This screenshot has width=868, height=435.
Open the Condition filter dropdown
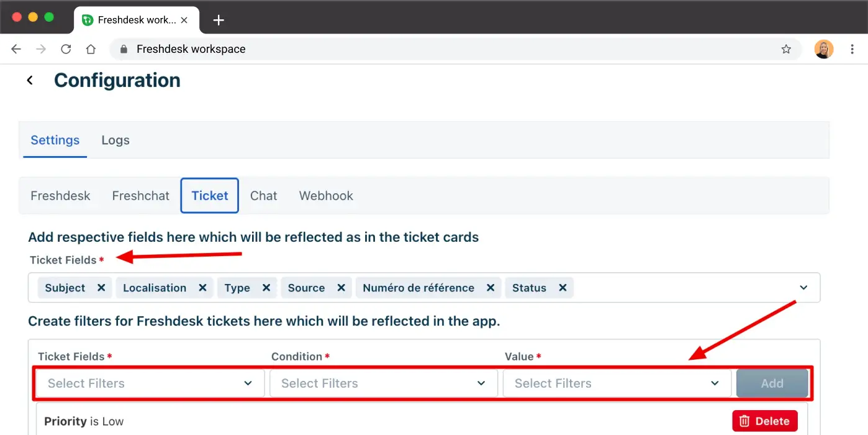pos(384,383)
